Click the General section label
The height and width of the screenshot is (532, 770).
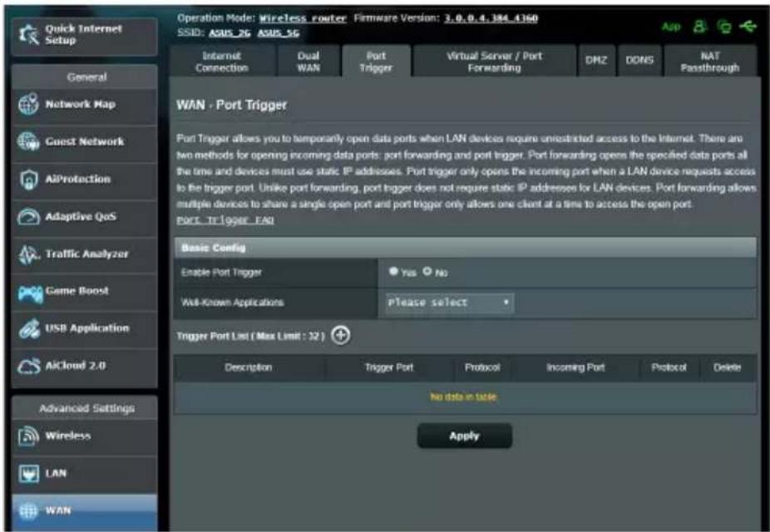pos(87,77)
